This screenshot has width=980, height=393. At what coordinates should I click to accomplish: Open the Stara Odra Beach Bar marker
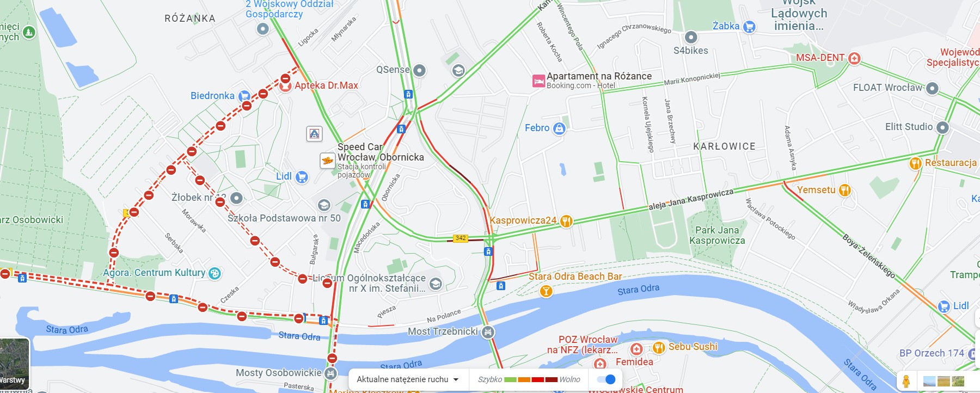(x=546, y=291)
